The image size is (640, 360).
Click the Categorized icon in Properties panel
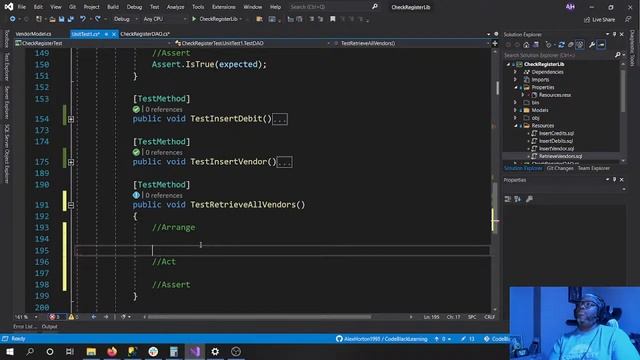(x=507, y=199)
